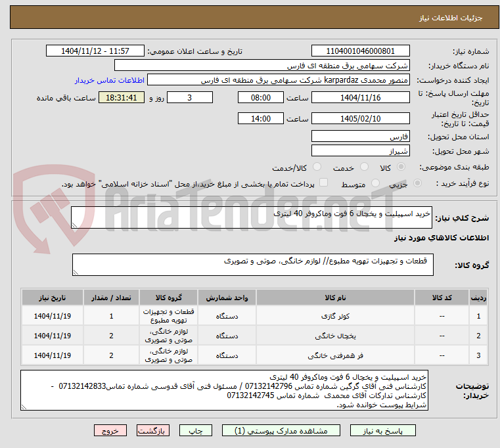Click resize handle of general description box

point(74,225)
